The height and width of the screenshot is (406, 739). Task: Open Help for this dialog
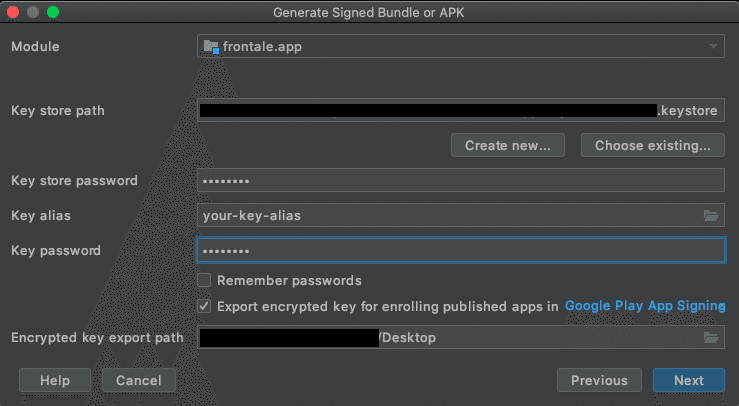(55, 380)
